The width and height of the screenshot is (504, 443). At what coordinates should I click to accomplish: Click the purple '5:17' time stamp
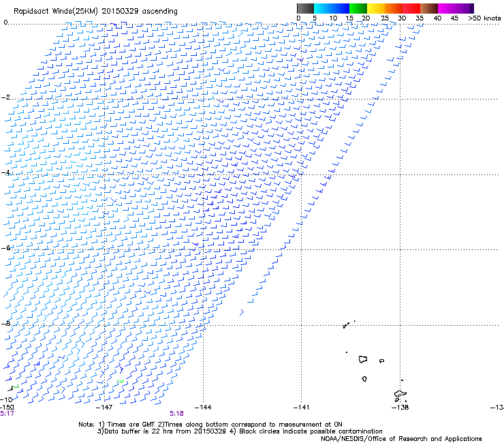click(x=7, y=414)
